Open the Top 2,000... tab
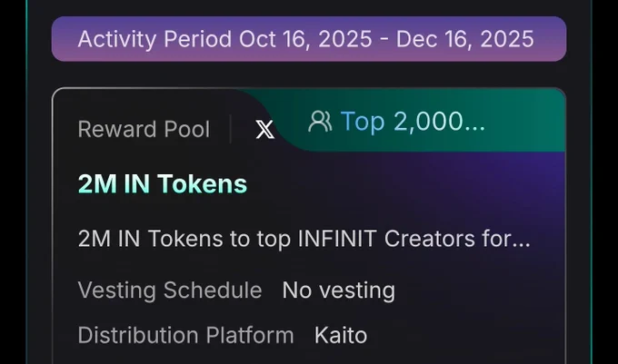Screen dimensions: 618x364 (396, 122)
